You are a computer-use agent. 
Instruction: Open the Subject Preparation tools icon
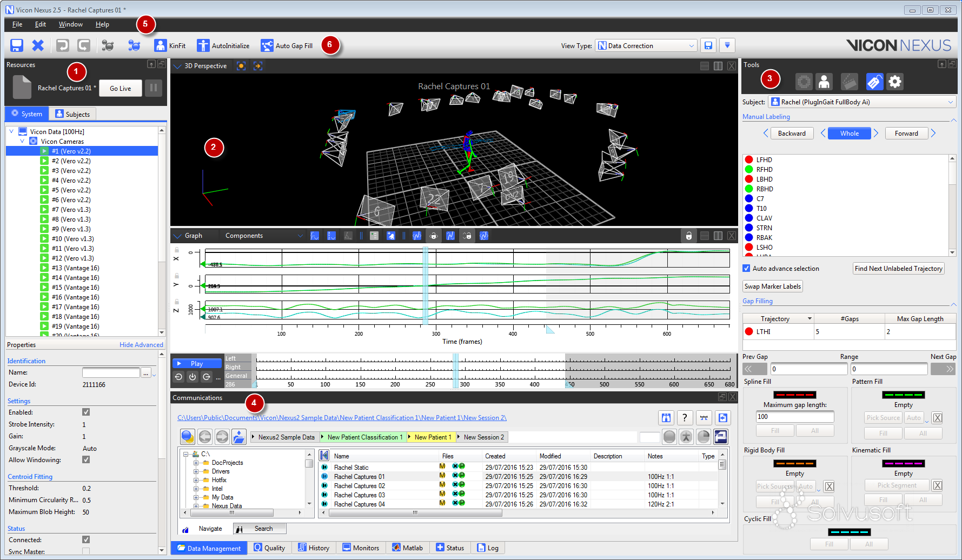point(824,82)
